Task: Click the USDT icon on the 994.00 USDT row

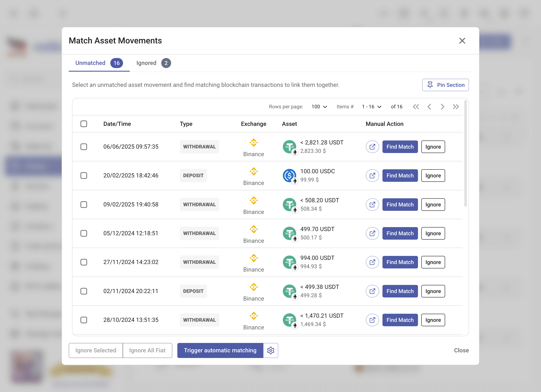Action: [x=289, y=262]
